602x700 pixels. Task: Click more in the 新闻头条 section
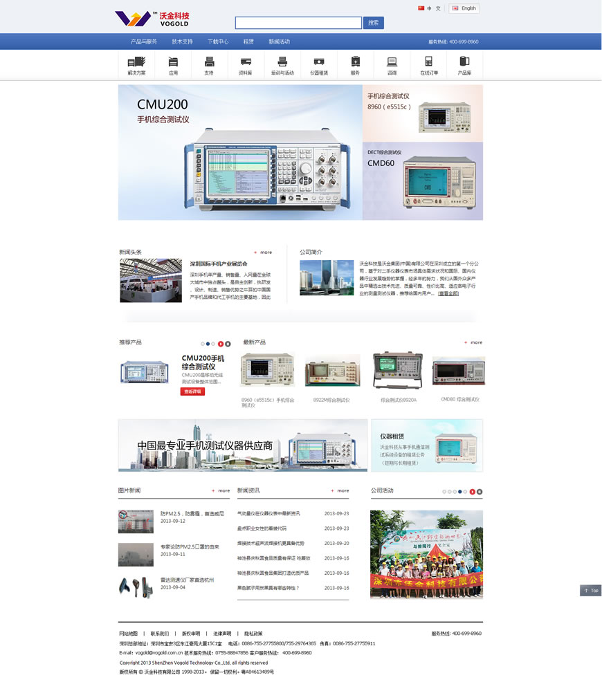263,252
